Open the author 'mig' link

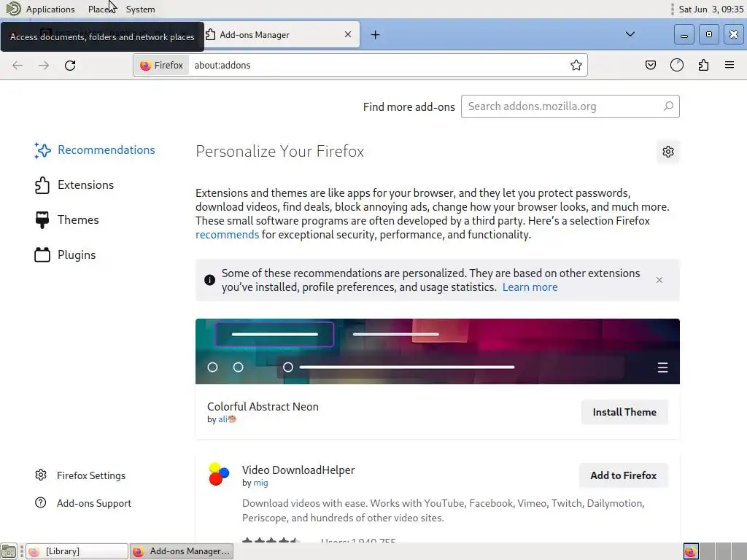260,483
